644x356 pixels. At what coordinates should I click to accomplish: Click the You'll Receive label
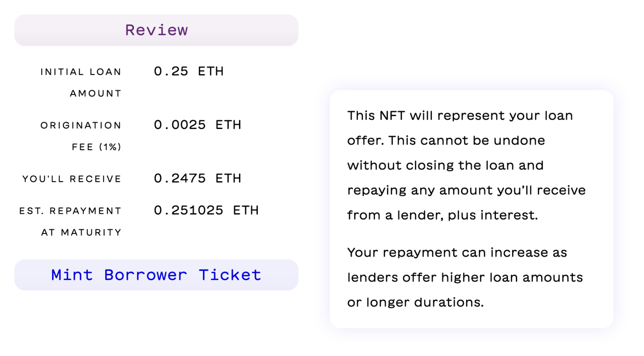point(72,179)
